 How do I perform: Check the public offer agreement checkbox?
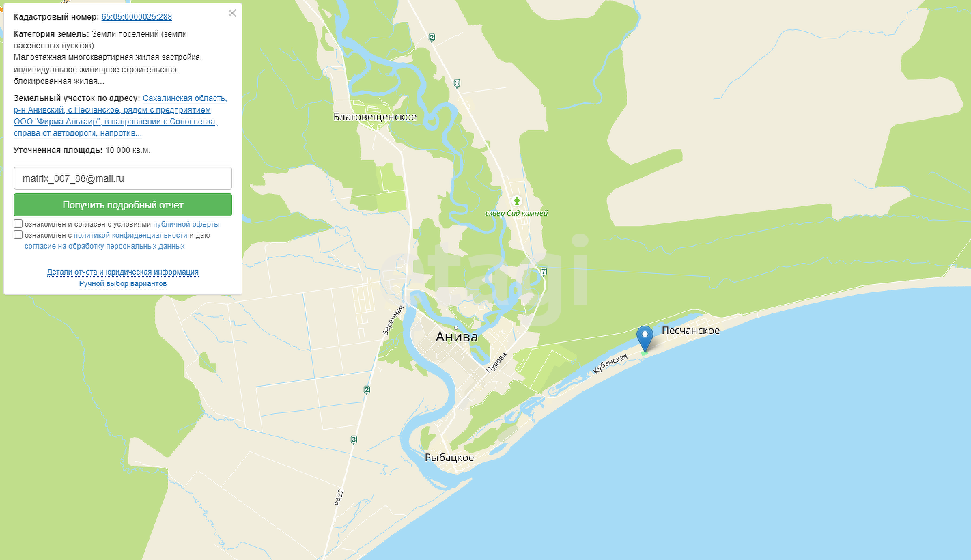click(x=18, y=224)
